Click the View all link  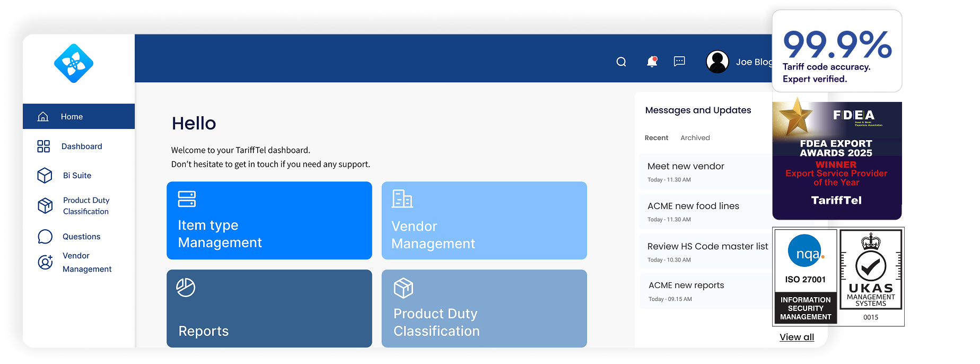coord(797,337)
